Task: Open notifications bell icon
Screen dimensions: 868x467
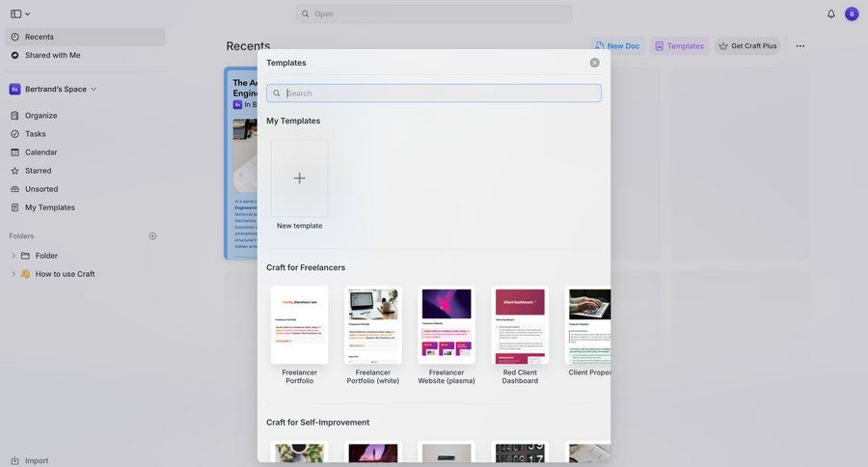Action: coord(831,14)
